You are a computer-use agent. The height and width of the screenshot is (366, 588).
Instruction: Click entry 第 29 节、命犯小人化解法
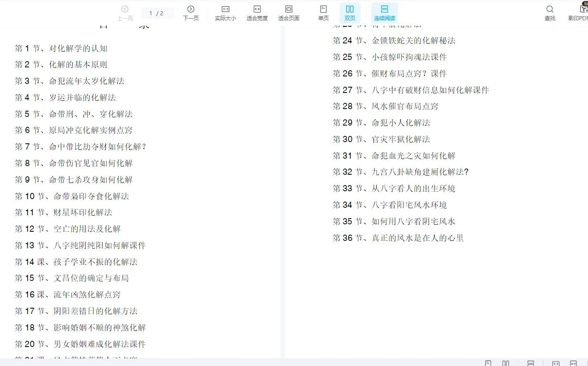point(382,123)
